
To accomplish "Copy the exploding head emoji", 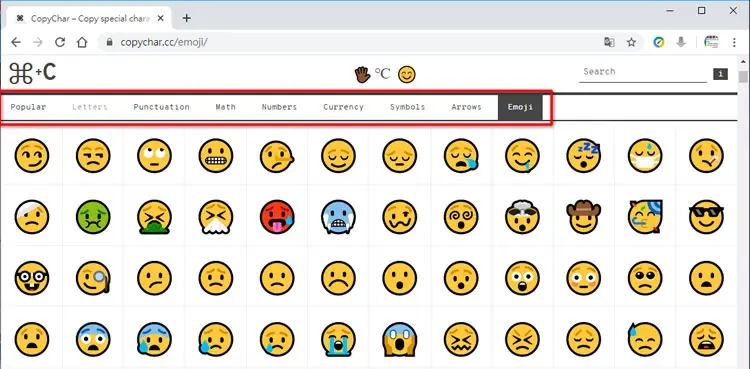I will tap(522, 217).
